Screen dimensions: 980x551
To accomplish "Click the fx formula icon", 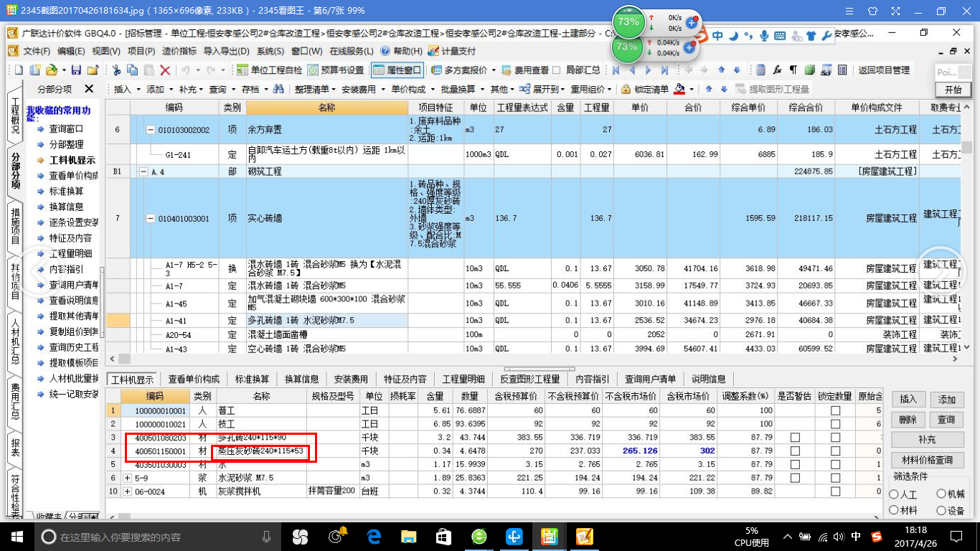I will point(777,70).
